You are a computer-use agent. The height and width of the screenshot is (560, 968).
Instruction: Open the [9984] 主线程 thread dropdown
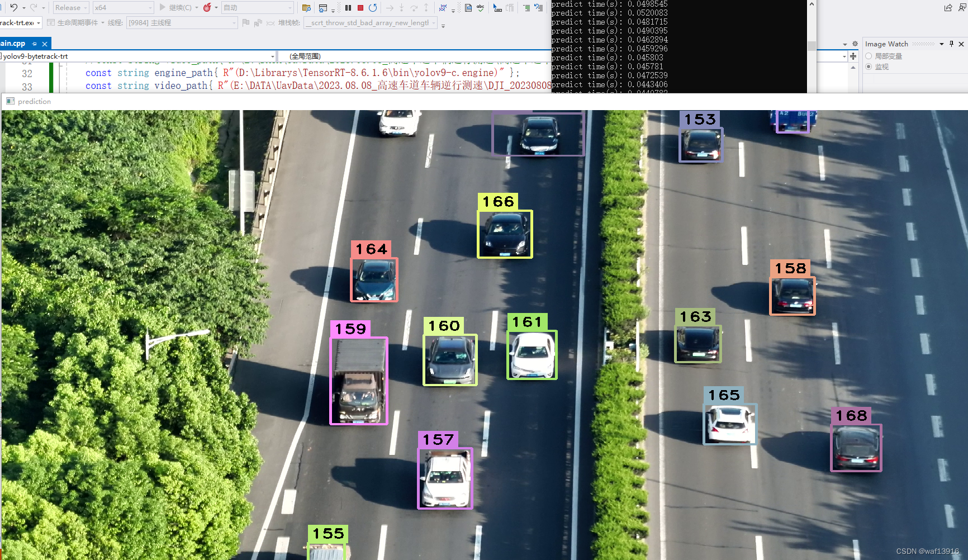[x=182, y=23]
